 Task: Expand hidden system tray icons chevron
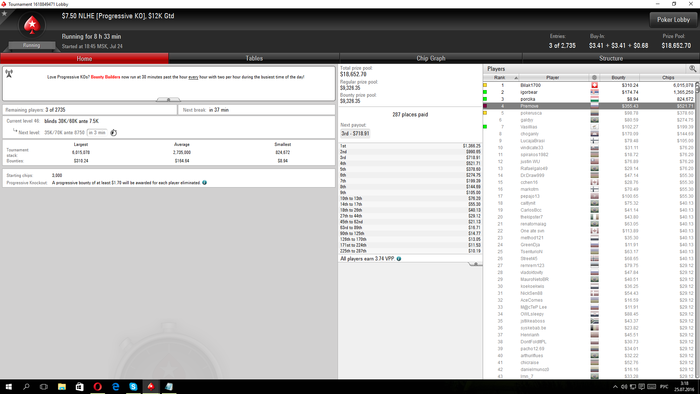coord(615,387)
